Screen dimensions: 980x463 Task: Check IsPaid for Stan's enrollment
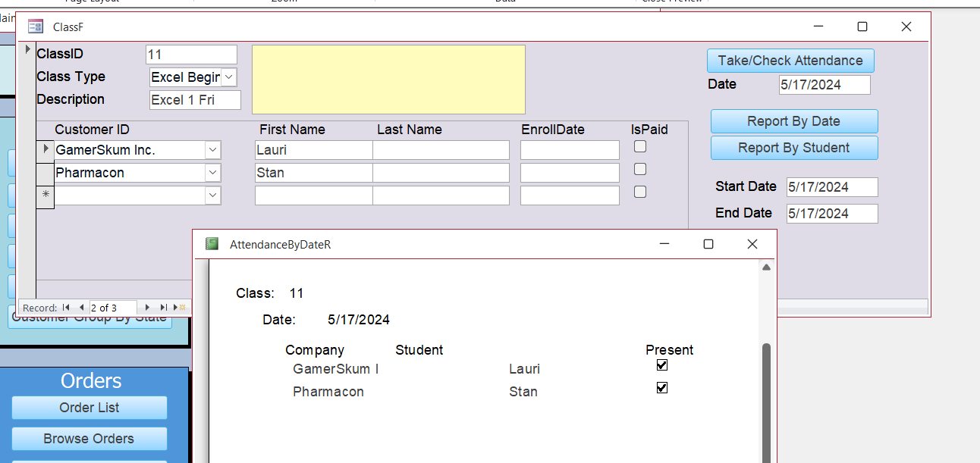pos(640,169)
